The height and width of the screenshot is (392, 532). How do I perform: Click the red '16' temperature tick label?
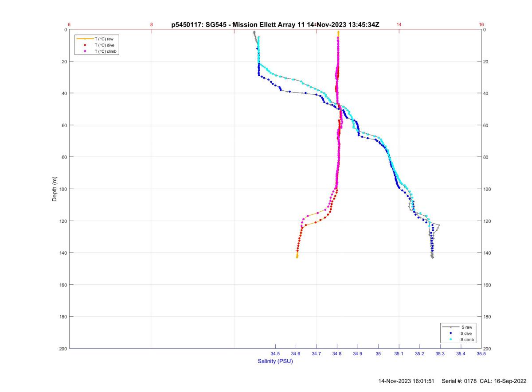(x=481, y=25)
